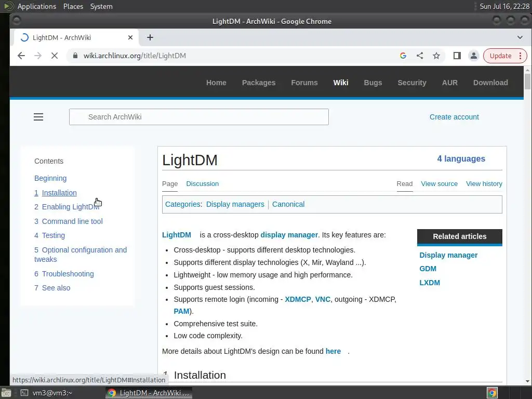Viewport: 532px width, 399px height.
Task: Click the clock Sun Jul 16, 22:28
Action: pyautogui.click(x=504, y=6)
